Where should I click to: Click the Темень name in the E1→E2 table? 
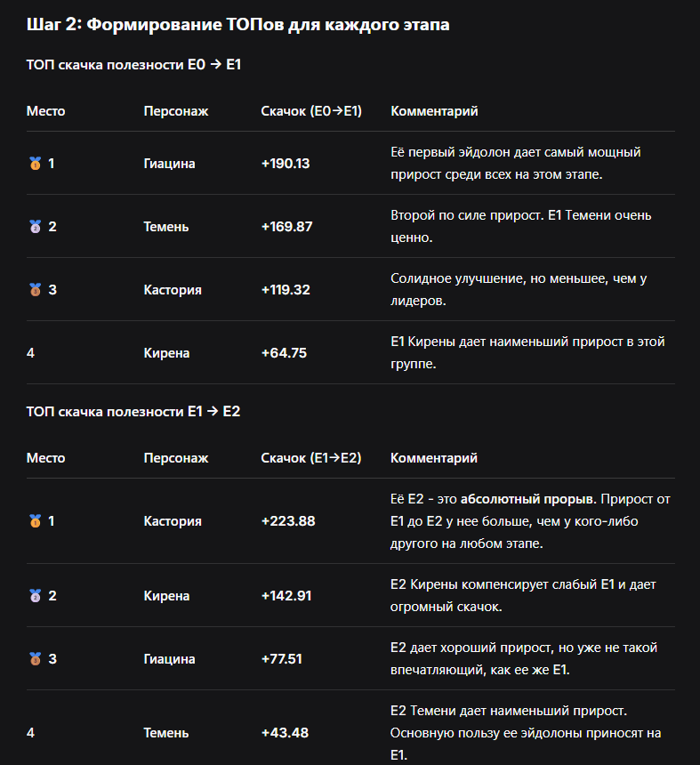pos(166,733)
